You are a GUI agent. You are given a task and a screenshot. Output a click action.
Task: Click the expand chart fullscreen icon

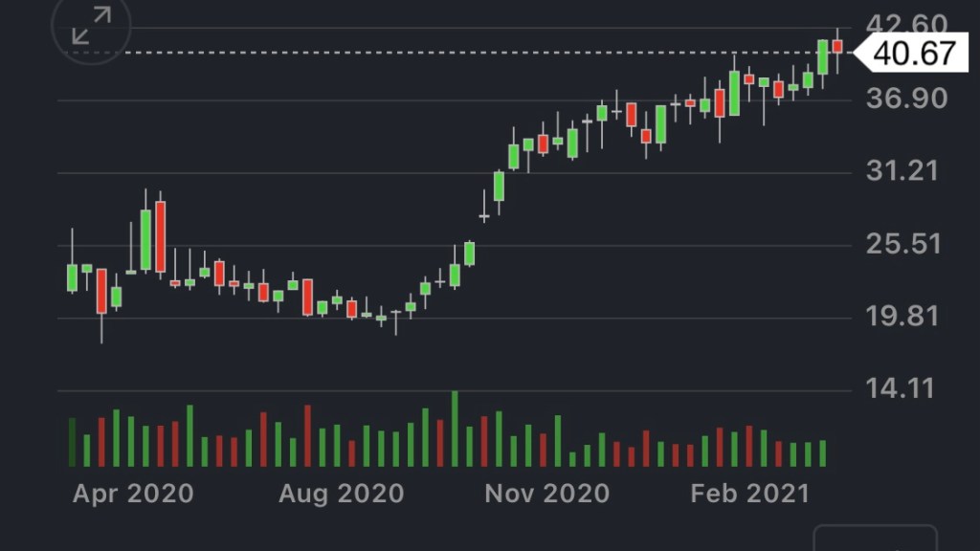tap(91, 26)
